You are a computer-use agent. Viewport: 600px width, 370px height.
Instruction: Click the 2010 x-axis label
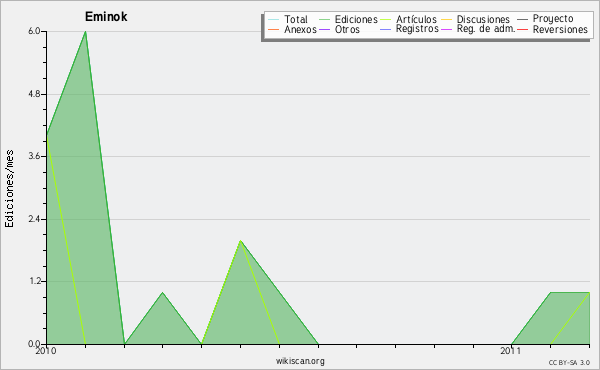coord(46,351)
